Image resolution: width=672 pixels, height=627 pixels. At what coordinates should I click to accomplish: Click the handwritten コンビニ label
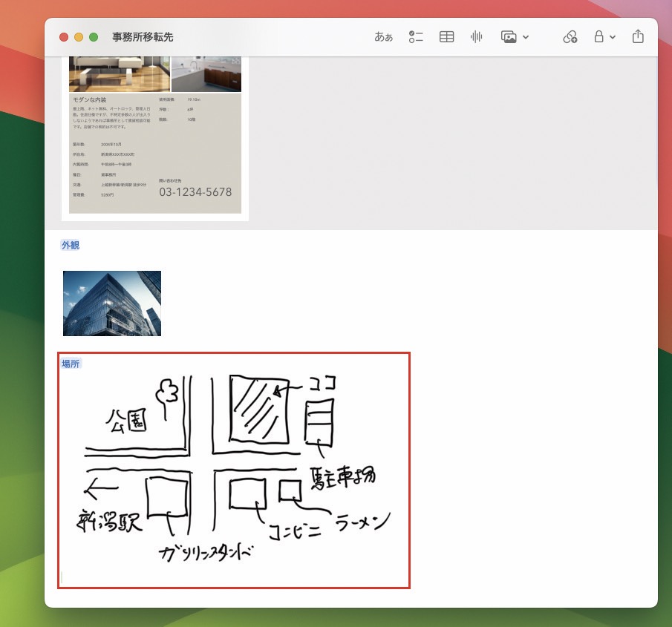click(295, 532)
